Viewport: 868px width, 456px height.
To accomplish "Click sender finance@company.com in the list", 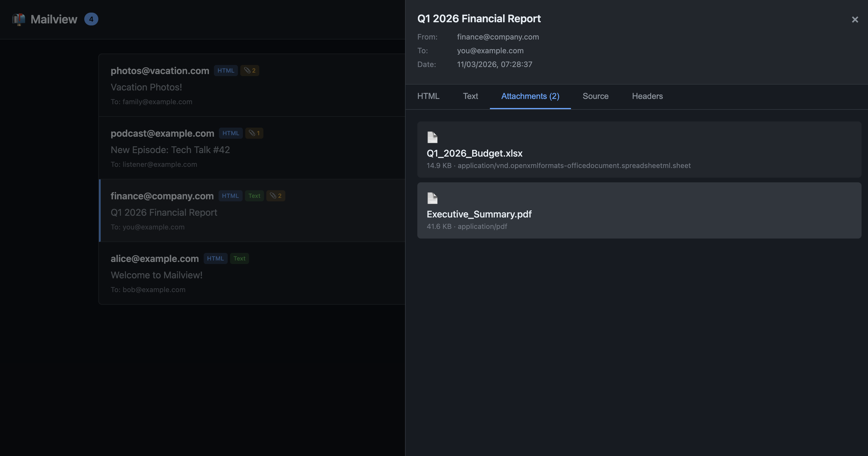I will tap(162, 196).
